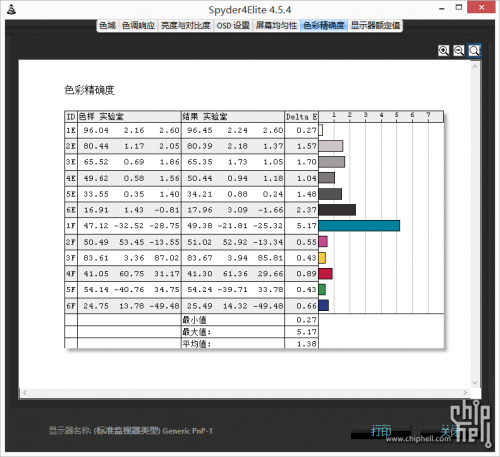The width and height of the screenshot is (500, 457).
Task: Click result value 17.96 in row 6E
Action: point(200,210)
